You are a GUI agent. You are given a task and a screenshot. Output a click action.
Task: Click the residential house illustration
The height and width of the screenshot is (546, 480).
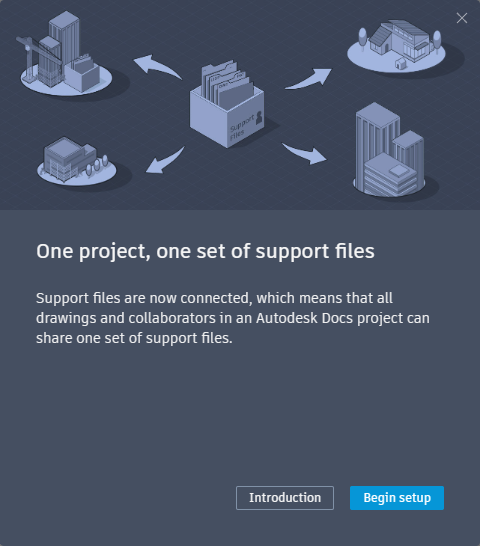coord(396,45)
